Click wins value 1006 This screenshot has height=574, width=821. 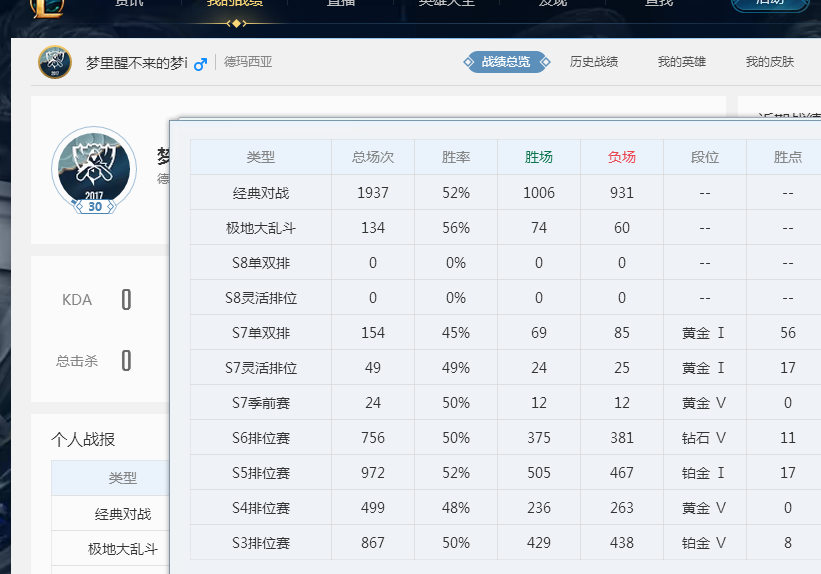(x=539, y=193)
